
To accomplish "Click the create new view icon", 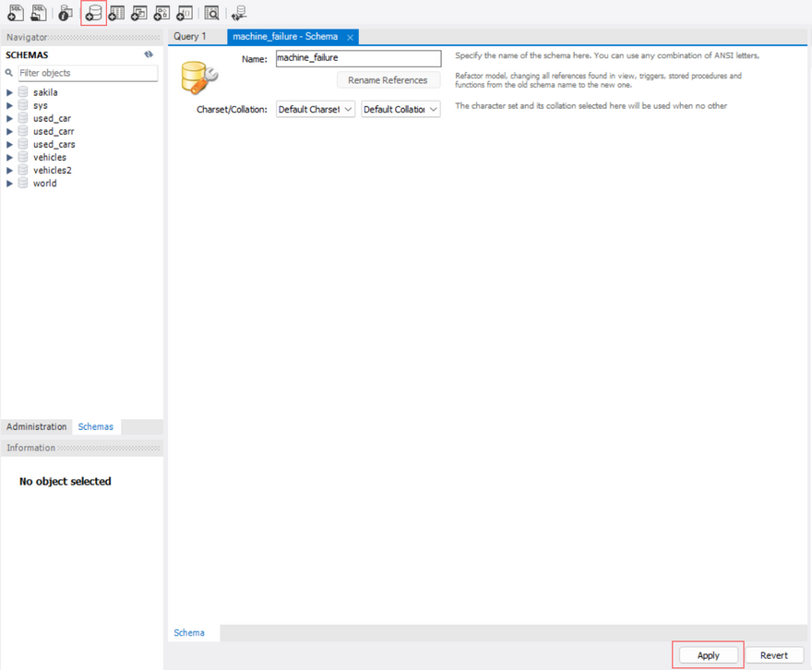I will [x=139, y=13].
